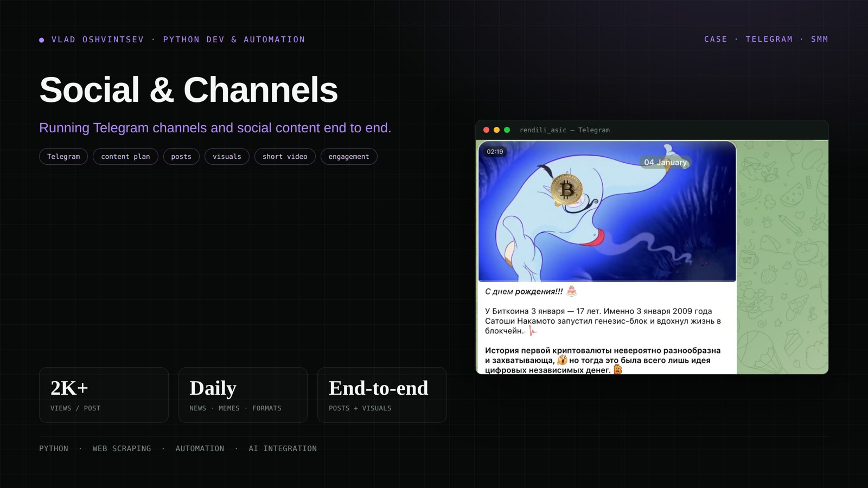The height and width of the screenshot is (488, 868).
Task: Click the PYTHON DEV & AUTOMATION header text
Action: coord(234,40)
